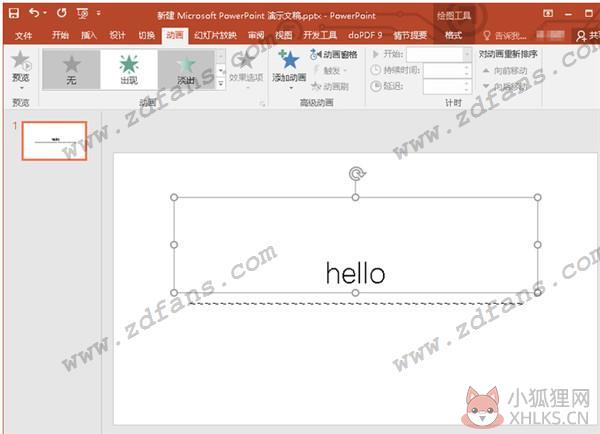Click the Redo/Repeat icon
The width and height of the screenshot is (600, 434).
coord(62,13)
